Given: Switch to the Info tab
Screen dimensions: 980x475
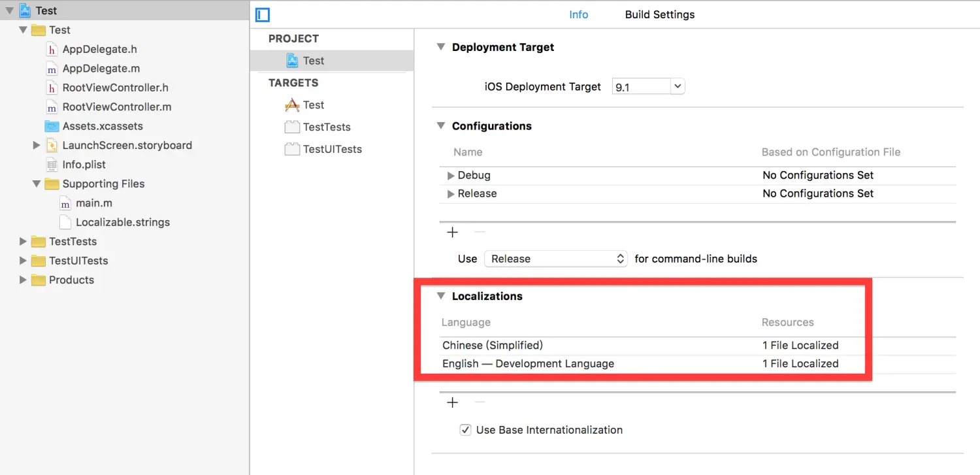Looking at the screenshot, I should point(578,14).
